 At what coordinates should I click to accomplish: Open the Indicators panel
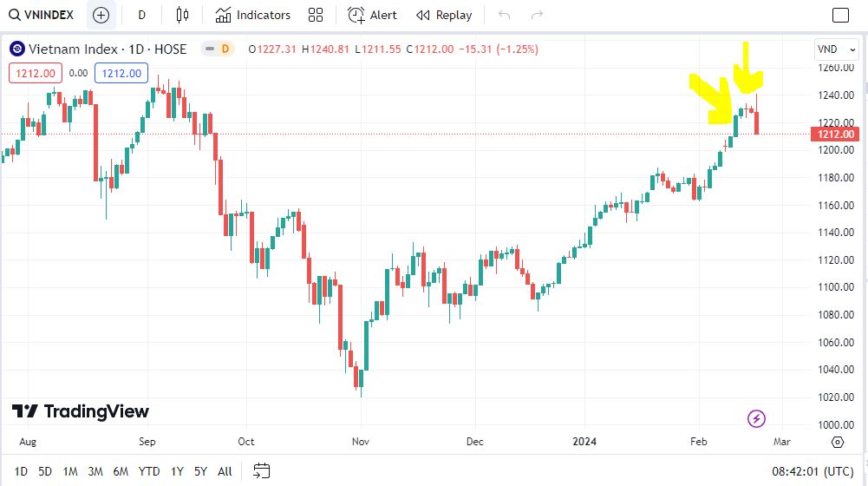click(253, 15)
